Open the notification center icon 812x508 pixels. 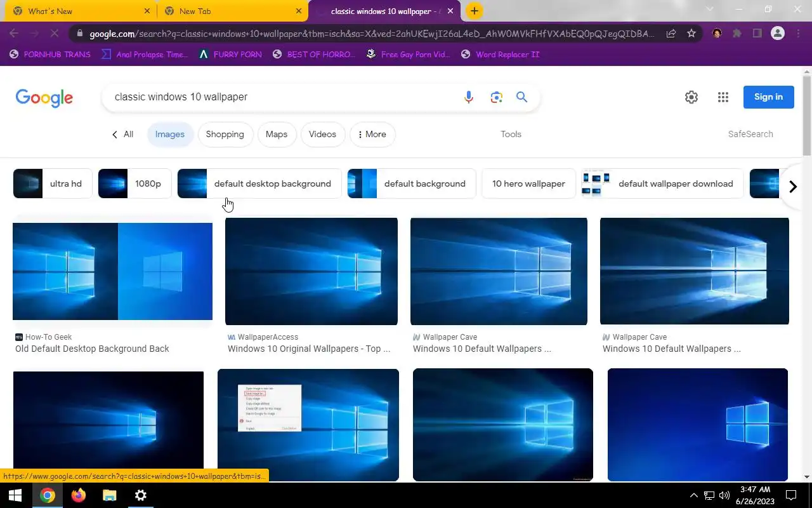(x=791, y=495)
